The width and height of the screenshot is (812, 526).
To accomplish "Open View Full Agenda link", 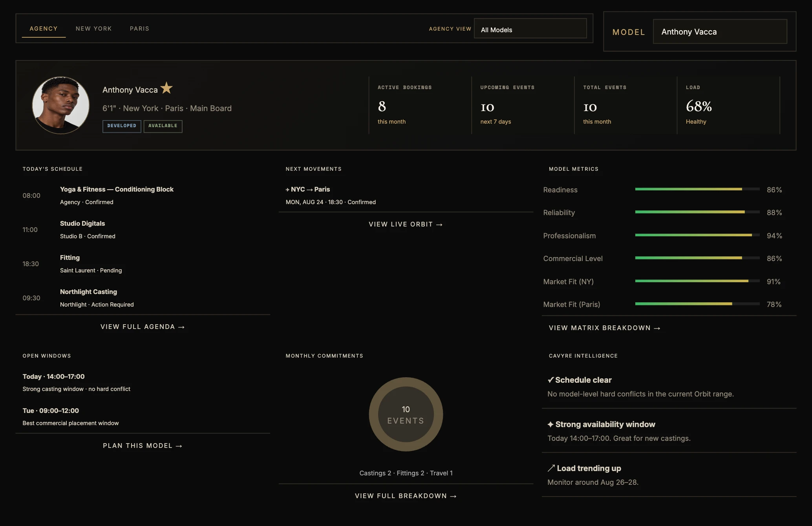I will coord(143,327).
